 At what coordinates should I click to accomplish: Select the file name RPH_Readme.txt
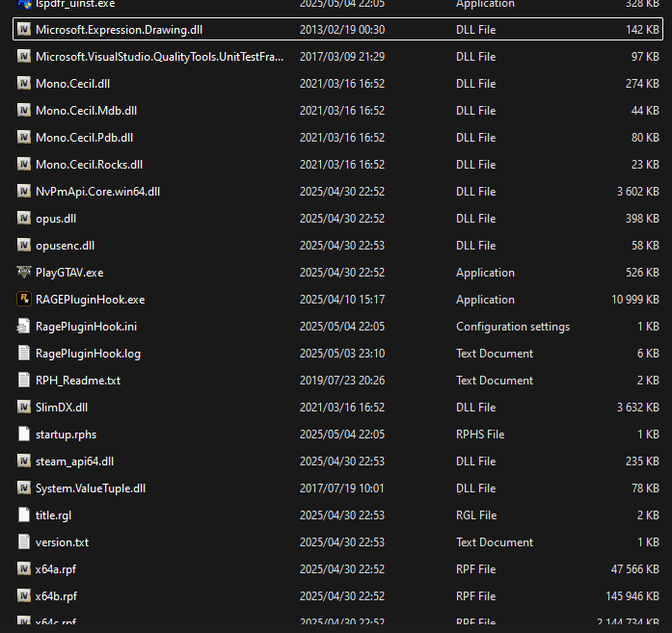78,381
